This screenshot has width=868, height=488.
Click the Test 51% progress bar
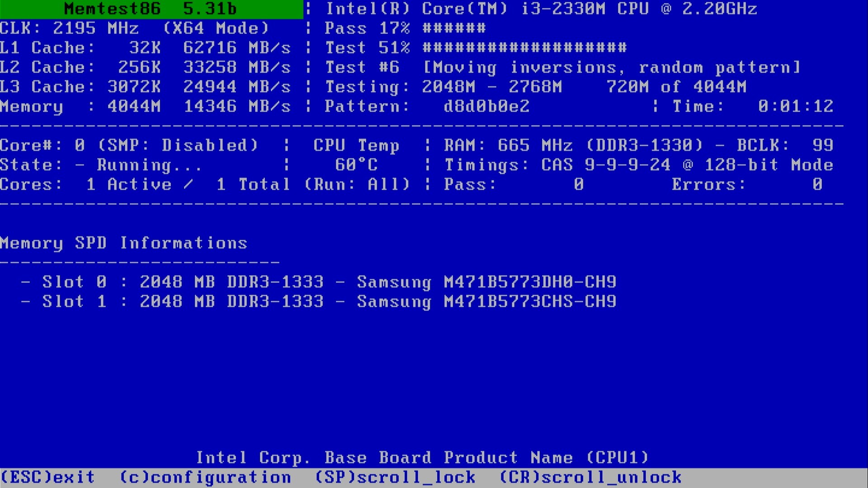tap(524, 48)
